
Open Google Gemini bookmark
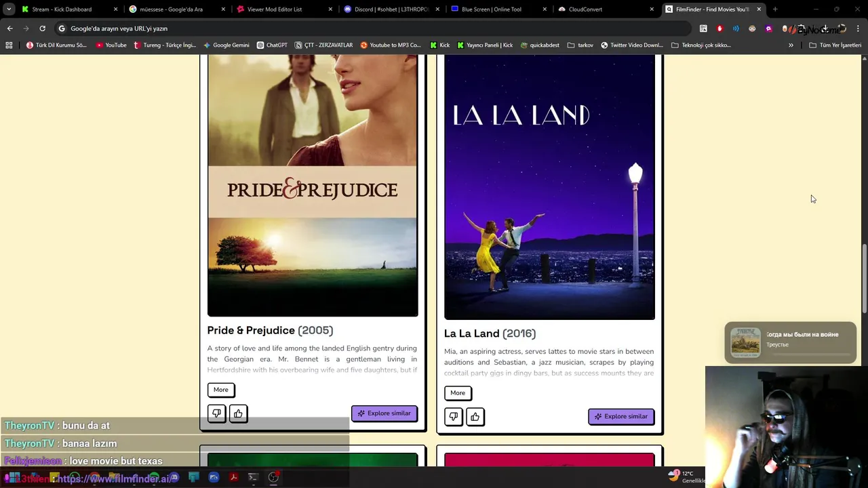226,45
